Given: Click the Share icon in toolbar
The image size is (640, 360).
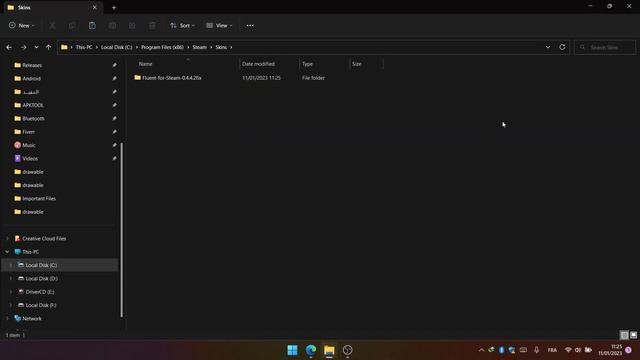Looking at the screenshot, I should click(132, 26).
